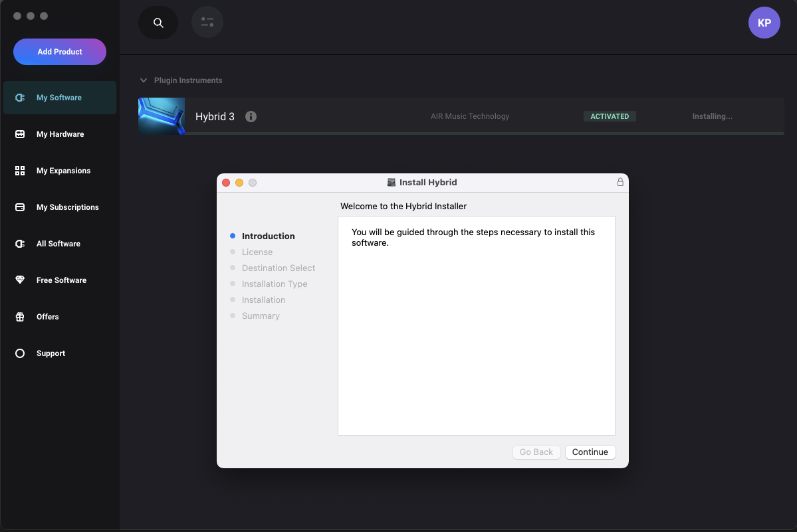
Task: Collapse the Plugin Instruments section
Action: point(144,80)
